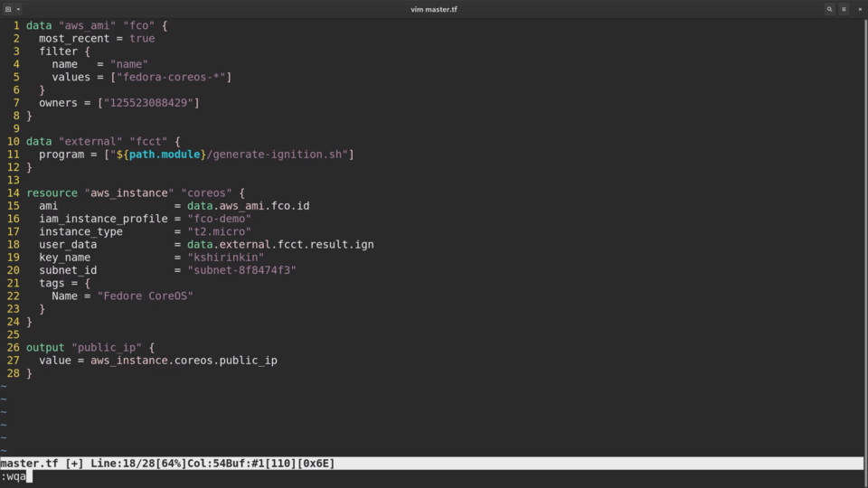The height and width of the screenshot is (488, 868).
Task: Click 'ami' on line 15
Action: click(48, 206)
